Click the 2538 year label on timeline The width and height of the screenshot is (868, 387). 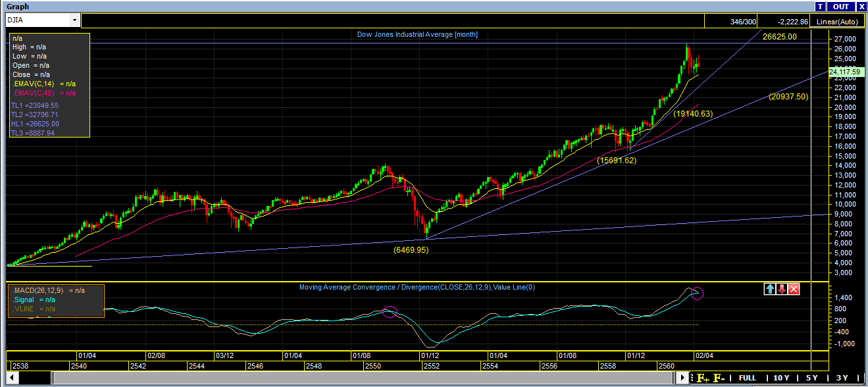tap(20, 366)
